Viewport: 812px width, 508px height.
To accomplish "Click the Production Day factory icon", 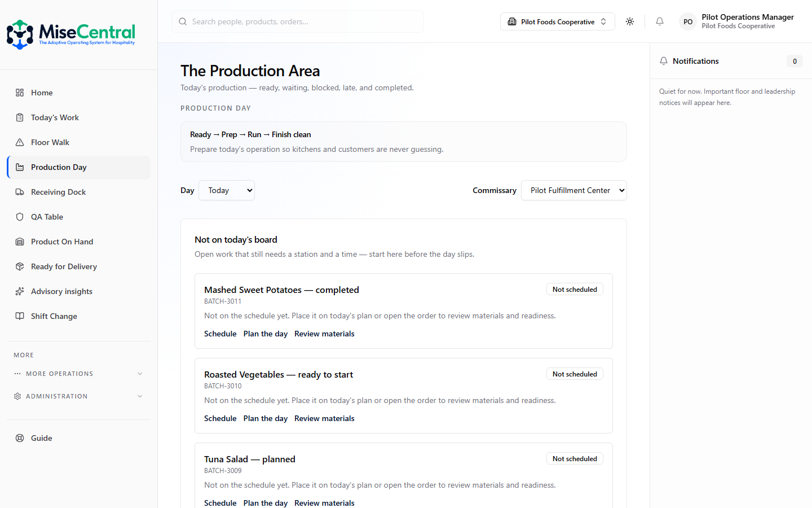I will (x=20, y=167).
